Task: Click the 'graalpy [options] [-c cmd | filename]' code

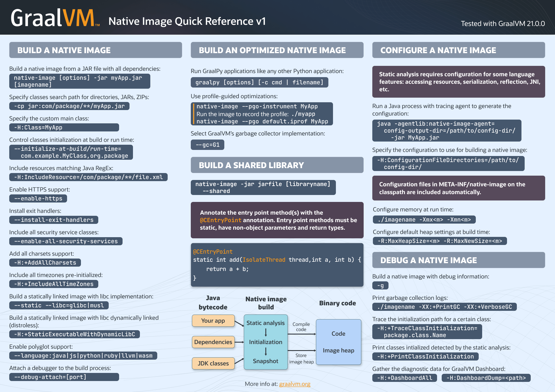Action: click(x=260, y=82)
